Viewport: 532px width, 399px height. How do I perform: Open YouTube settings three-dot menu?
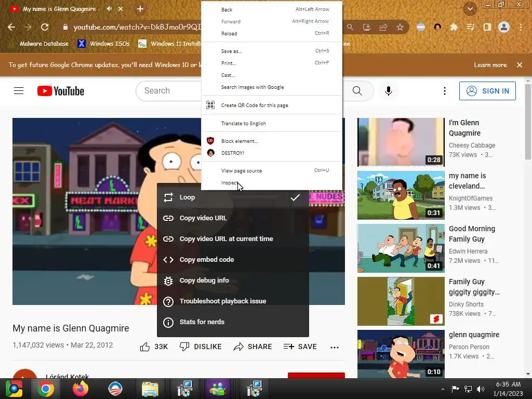(445, 91)
